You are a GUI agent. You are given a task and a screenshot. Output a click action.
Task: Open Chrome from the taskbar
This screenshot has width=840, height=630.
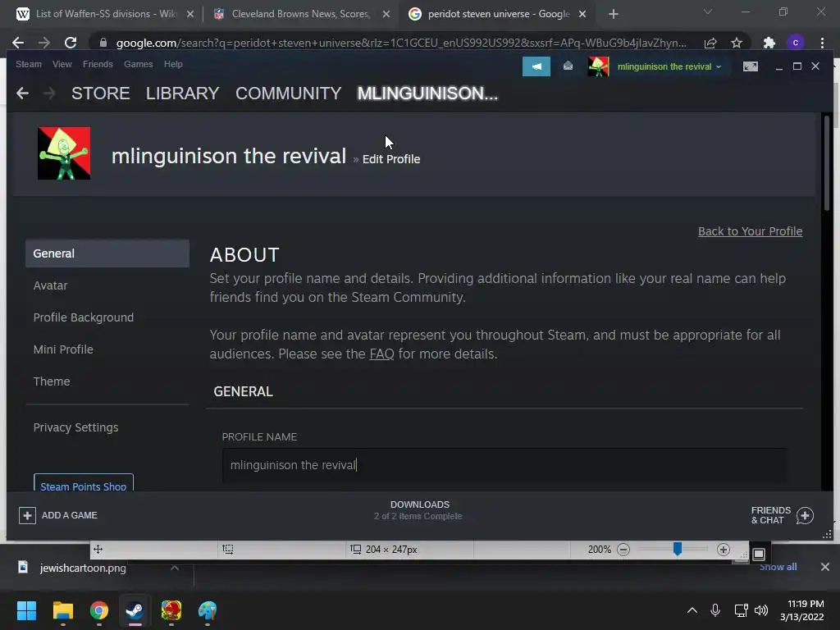pyautogui.click(x=99, y=610)
